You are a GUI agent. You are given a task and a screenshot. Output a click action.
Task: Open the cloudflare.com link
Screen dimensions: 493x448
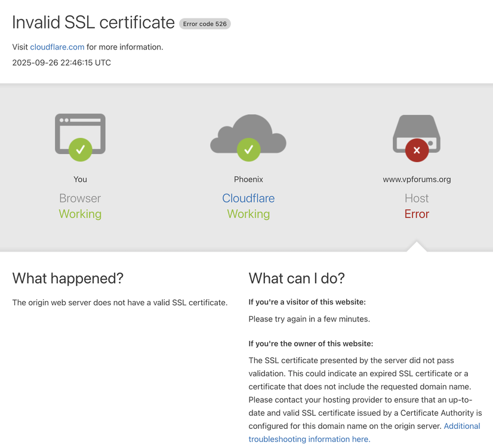(x=57, y=47)
